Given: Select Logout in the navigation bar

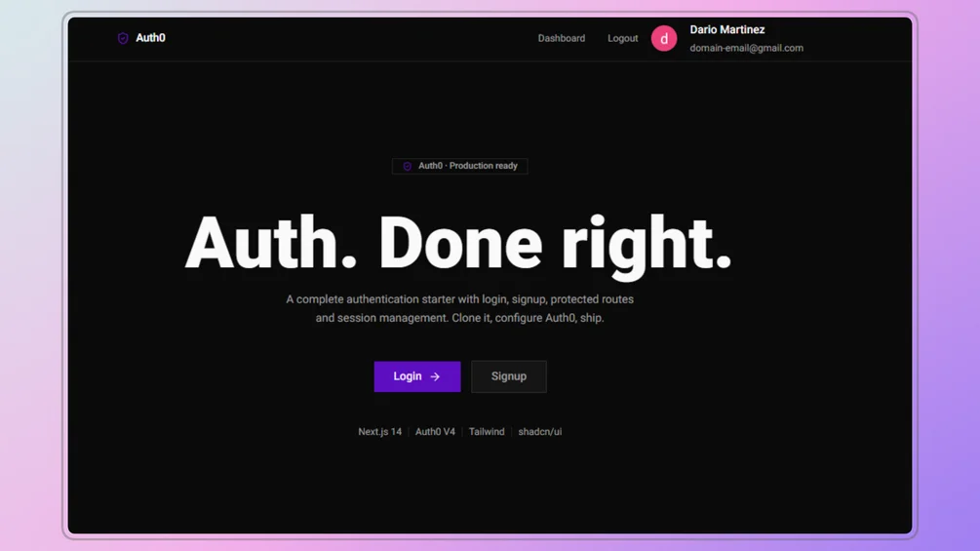Looking at the screenshot, I should tap(622, 38).
